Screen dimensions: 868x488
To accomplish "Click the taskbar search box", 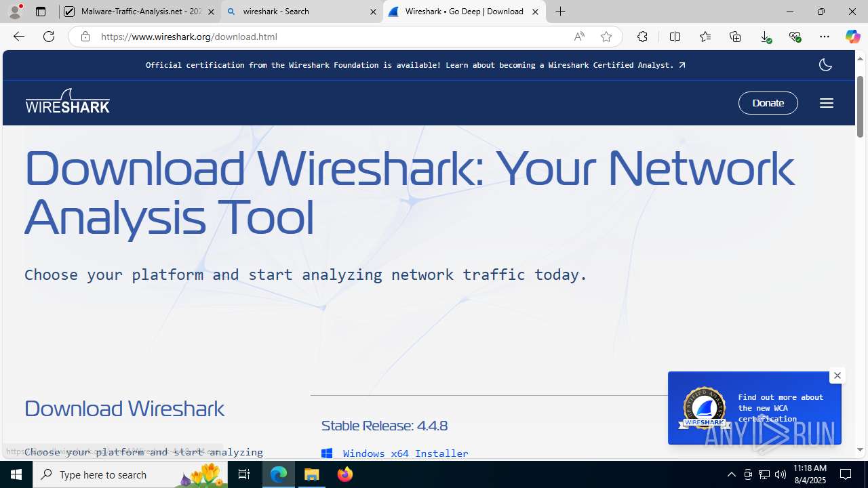I will (131, 474).
